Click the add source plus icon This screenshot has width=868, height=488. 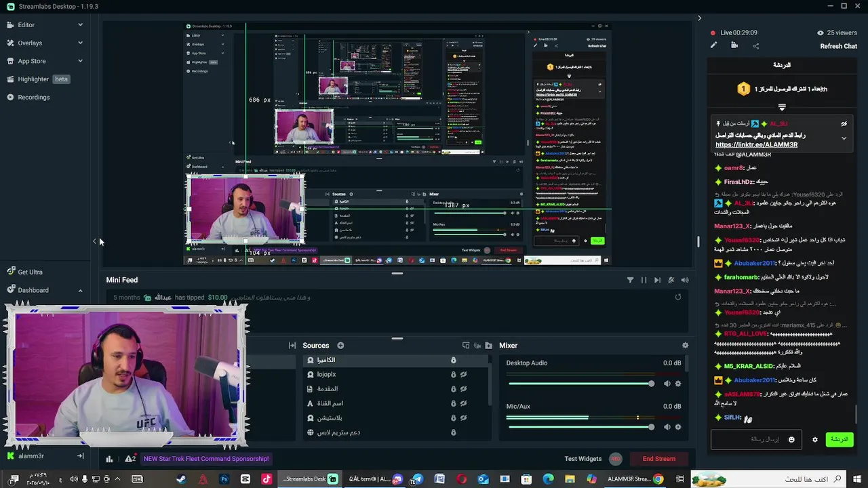[340, 346]
